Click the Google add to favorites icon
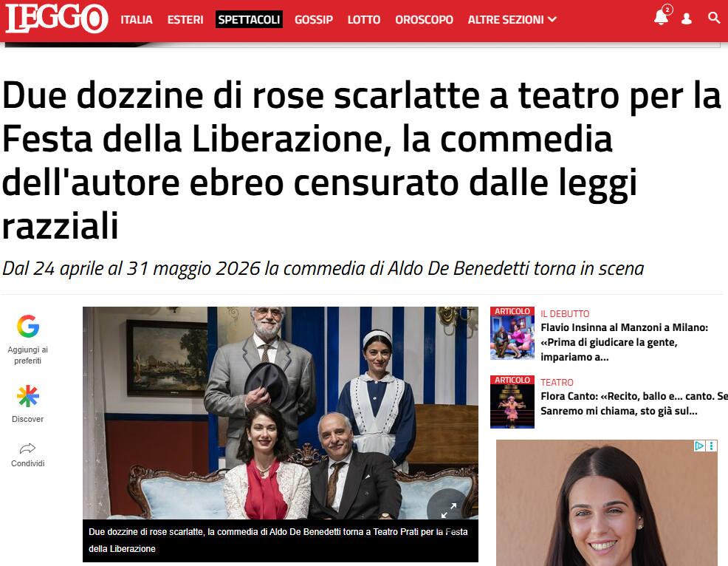Viewport: 728px width, 566px height. pos(28,326)
